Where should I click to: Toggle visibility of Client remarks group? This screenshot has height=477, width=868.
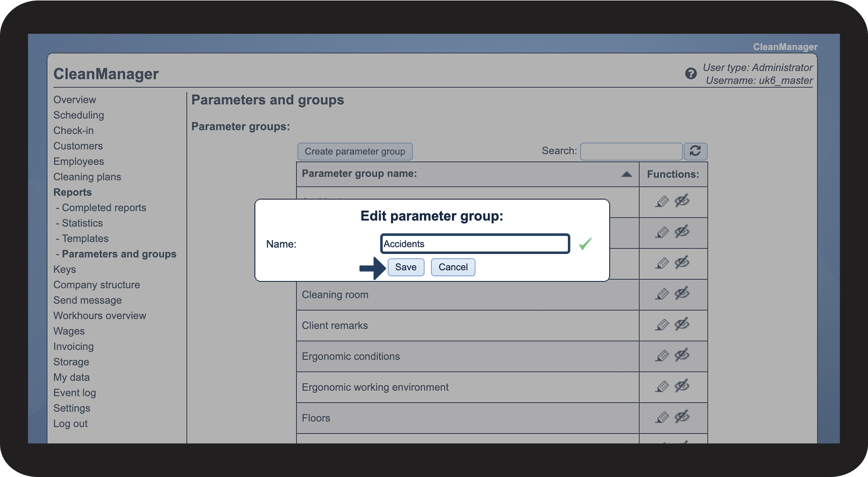682,325
